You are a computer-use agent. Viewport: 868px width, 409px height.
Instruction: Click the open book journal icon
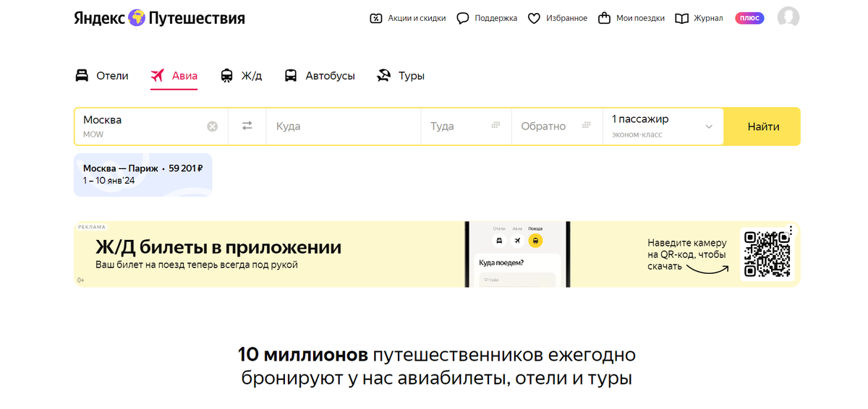681,18
